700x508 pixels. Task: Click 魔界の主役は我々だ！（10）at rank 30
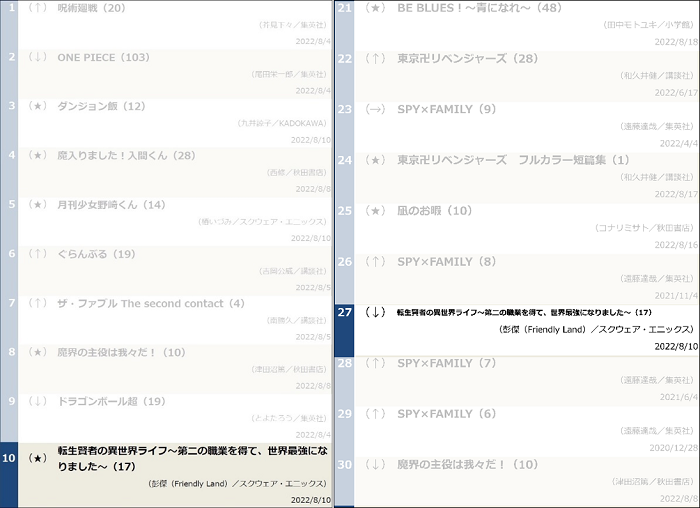(468, 465)
